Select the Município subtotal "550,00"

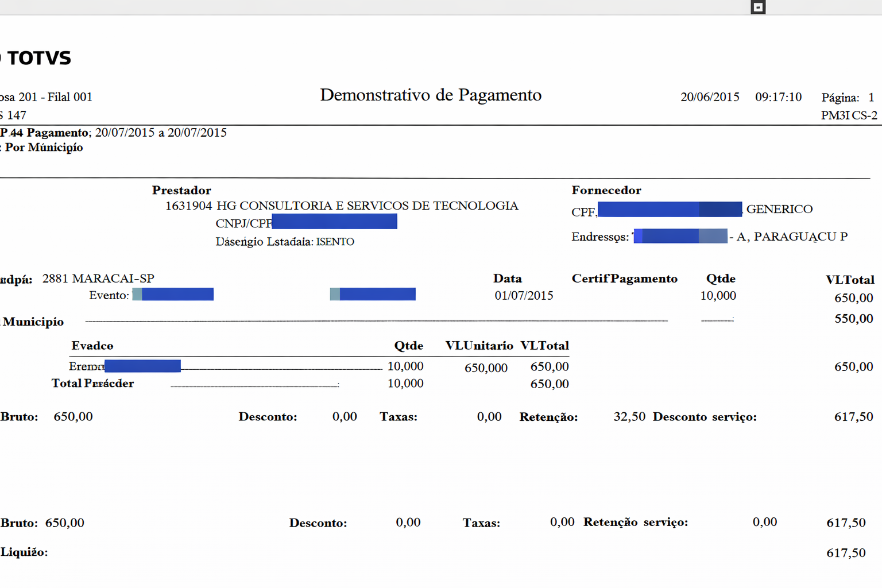[854, 319]
